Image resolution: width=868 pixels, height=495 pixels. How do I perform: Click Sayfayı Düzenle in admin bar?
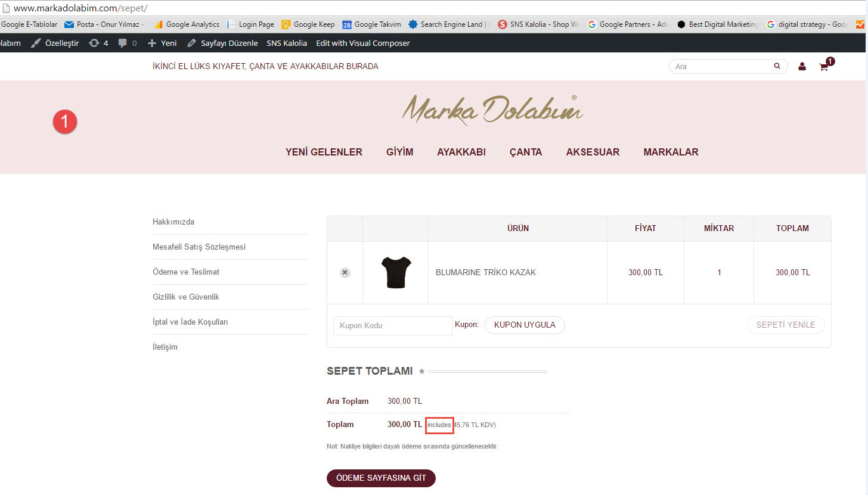[x=222, y=43]
